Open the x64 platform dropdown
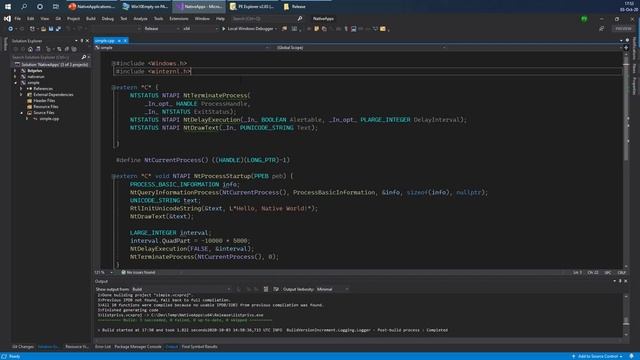Image resolution: width=640 pixels, height=360 pixels. coord(200,29)
